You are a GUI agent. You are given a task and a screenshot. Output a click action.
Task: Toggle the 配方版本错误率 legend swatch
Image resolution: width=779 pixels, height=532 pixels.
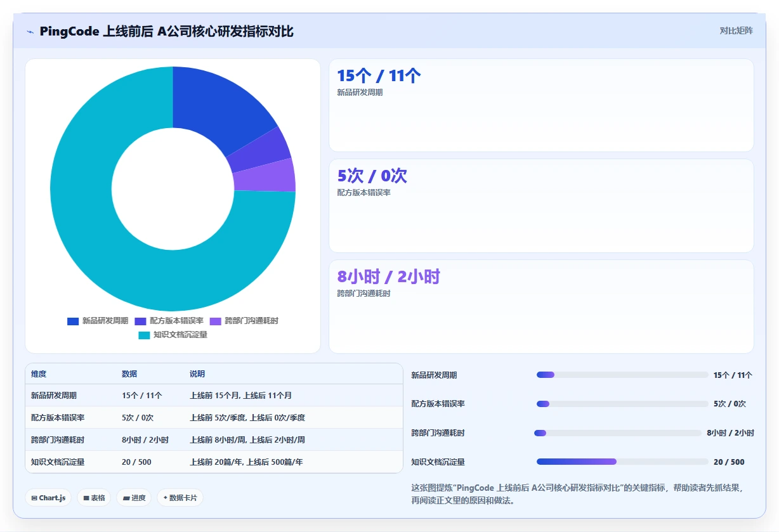pos(140,321)
